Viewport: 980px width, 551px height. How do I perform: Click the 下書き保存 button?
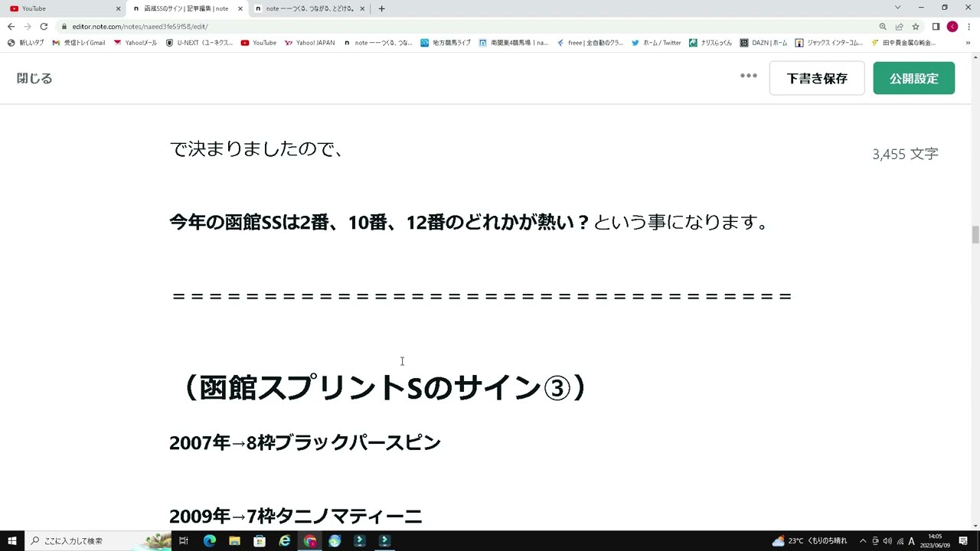coord(817,77)
